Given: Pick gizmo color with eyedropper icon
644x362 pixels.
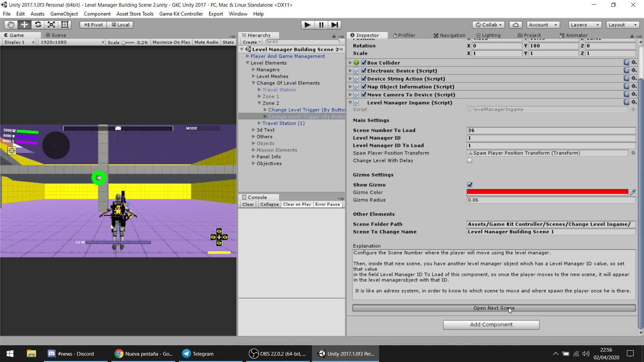Looking at the screenshot, I should click(633, 192).
